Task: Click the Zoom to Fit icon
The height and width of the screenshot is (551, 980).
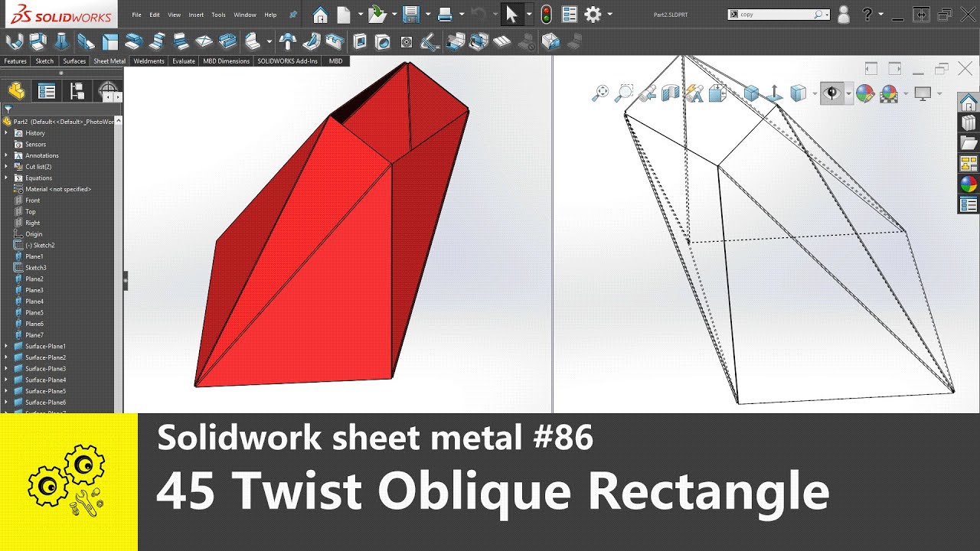Action: [x=600, y=93]
